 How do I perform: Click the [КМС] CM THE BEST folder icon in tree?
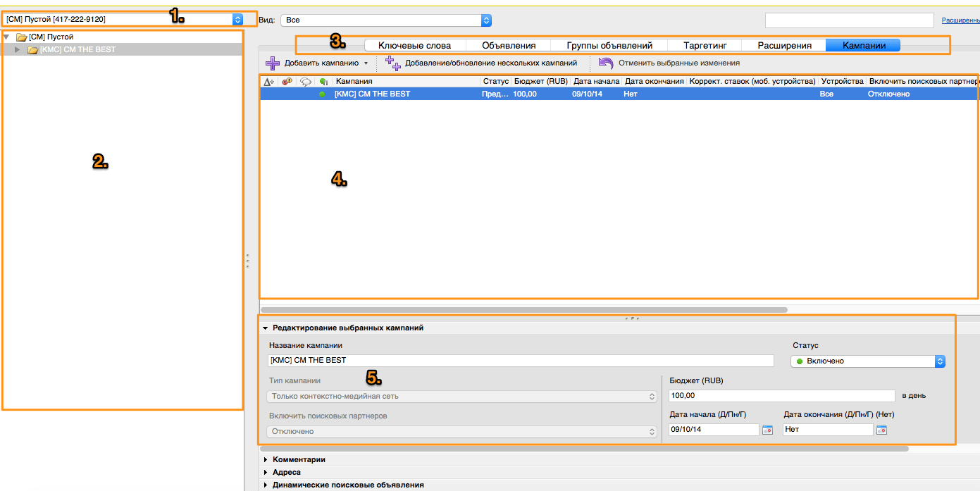[32, 50]
